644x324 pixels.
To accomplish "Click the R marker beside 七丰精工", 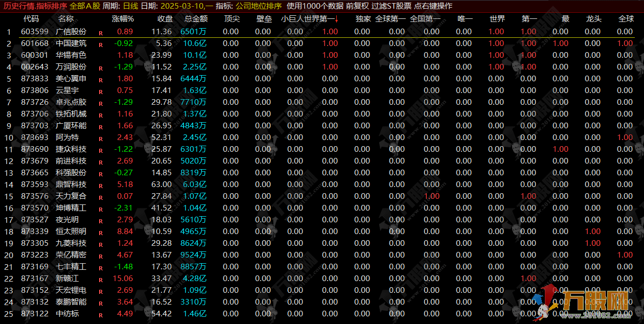I will click(x=100, y=268).
